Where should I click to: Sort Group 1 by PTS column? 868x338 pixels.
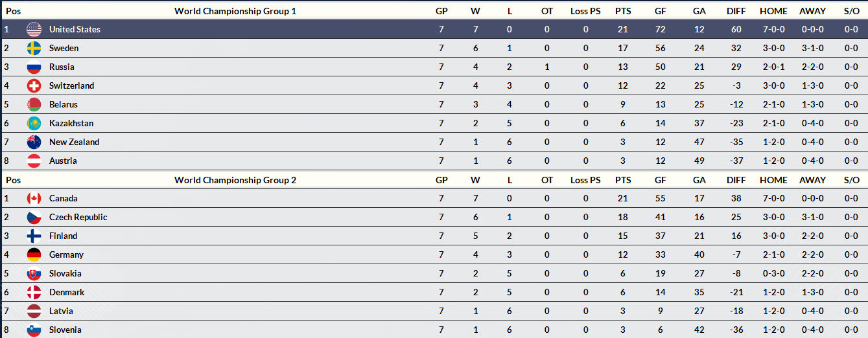pyautogui.click(x=623, y=11)
